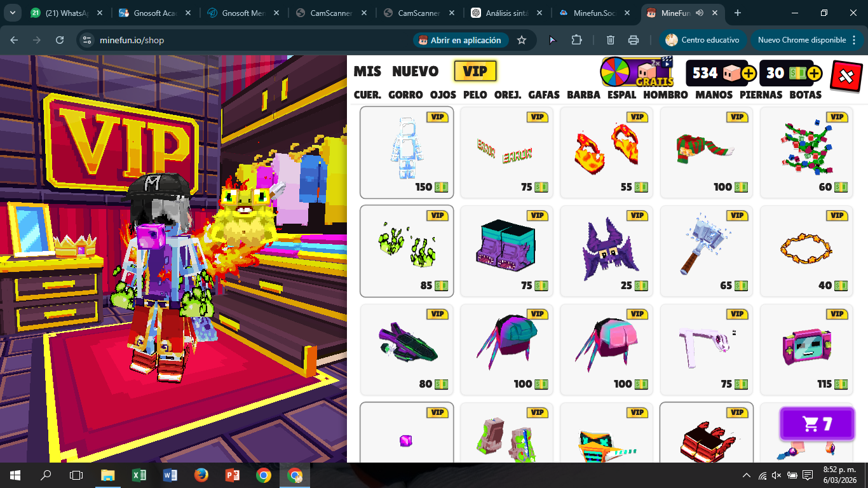Switch to the VIP tab

(475, 71)
